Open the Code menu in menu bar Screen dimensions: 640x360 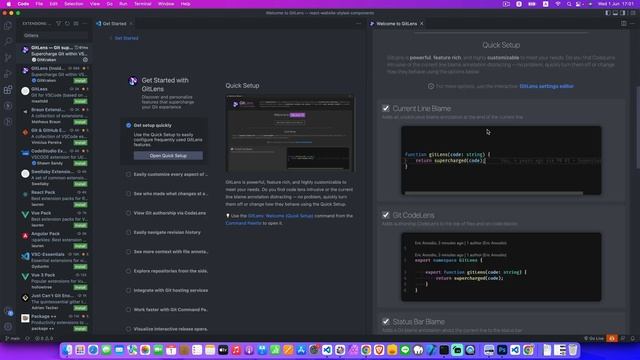(23, 4)
